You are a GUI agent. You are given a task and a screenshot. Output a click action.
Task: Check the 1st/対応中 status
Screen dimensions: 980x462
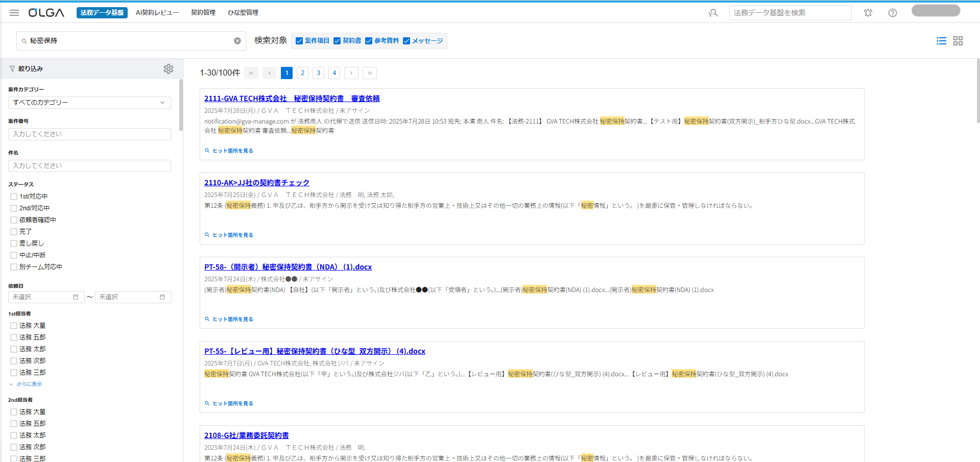tap(14, 197)
